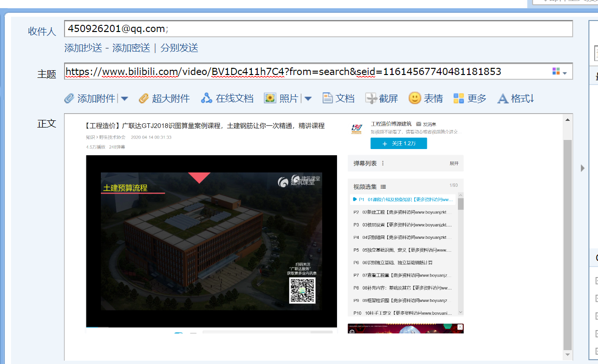
Task: Click the 关注 1.2万 button in pasted image
Action: [399, 143]
